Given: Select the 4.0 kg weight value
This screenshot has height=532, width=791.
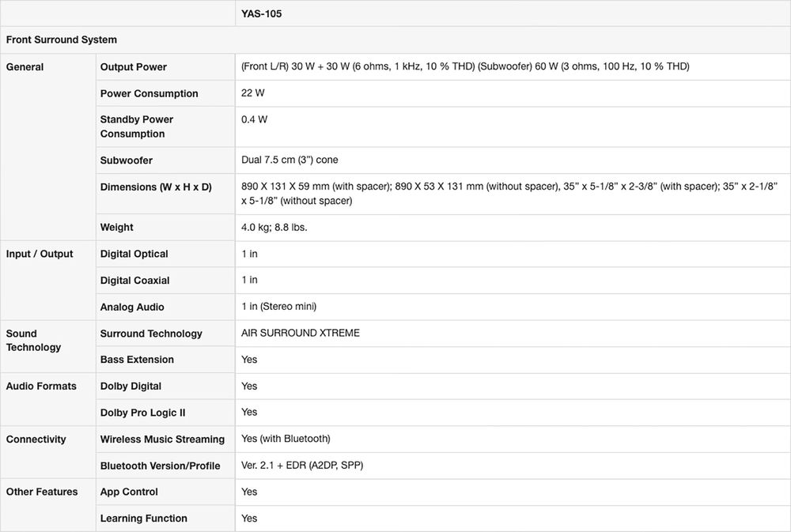Looking at the screenshot, I should [274, 227].
